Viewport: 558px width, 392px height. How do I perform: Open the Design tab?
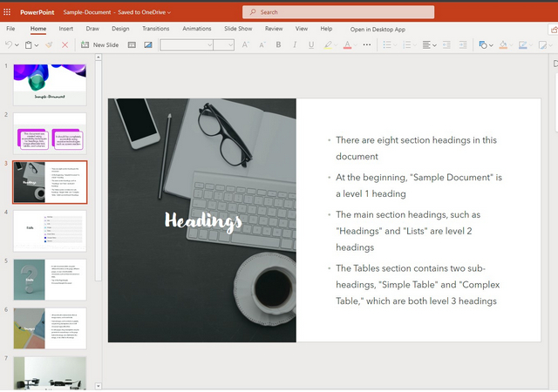click(x=120, y=29)
